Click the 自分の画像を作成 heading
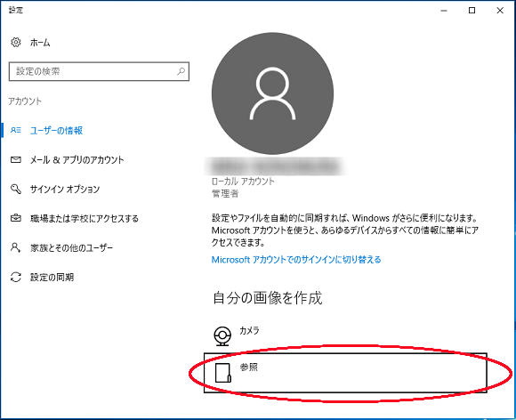The width and height of the screenshot is (516, 420). coord(267,298)
